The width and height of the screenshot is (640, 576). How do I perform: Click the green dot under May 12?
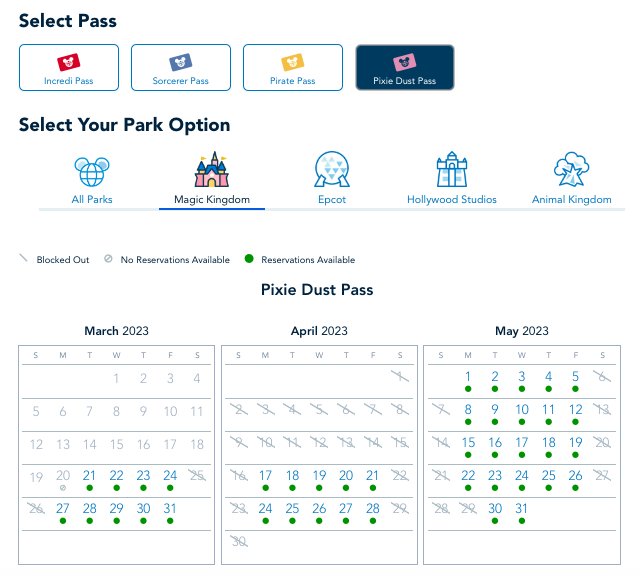[576, 422]
